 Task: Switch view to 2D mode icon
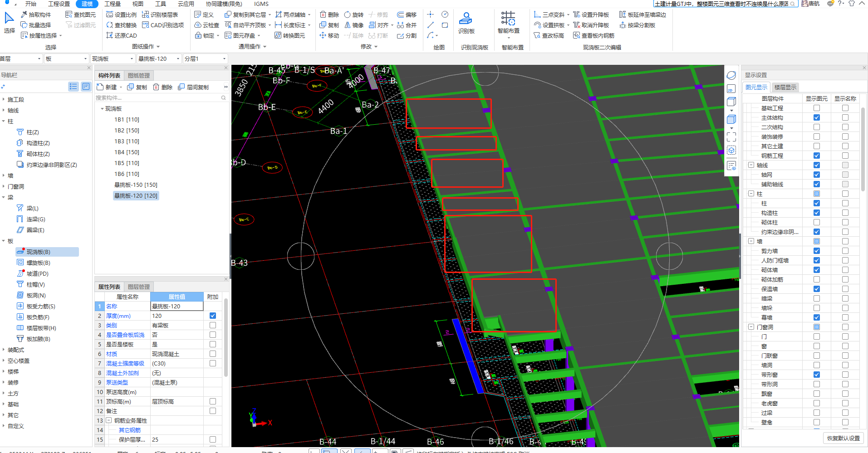point(731,88)
